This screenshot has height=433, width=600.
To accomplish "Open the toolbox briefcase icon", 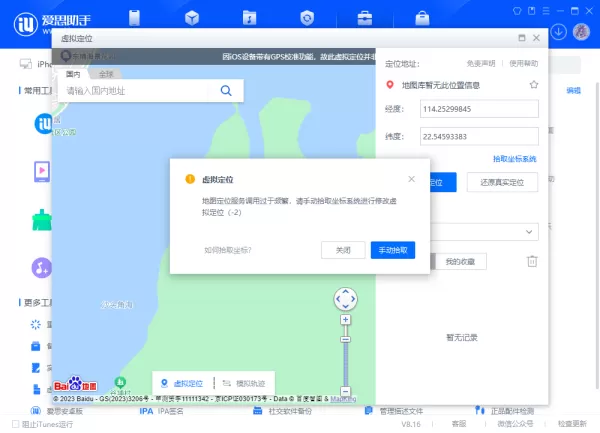I will 365,18.
